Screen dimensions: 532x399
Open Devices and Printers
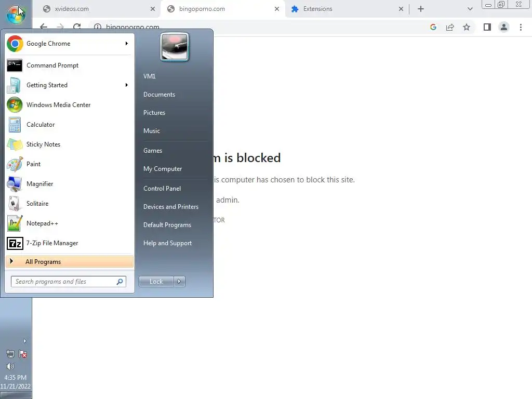point(170,207)
